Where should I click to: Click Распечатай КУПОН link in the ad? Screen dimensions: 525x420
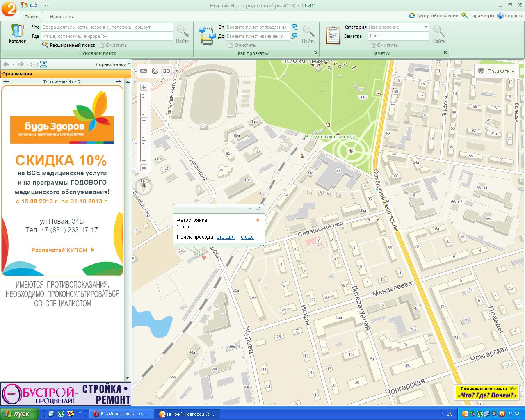(x=63, y=250)
